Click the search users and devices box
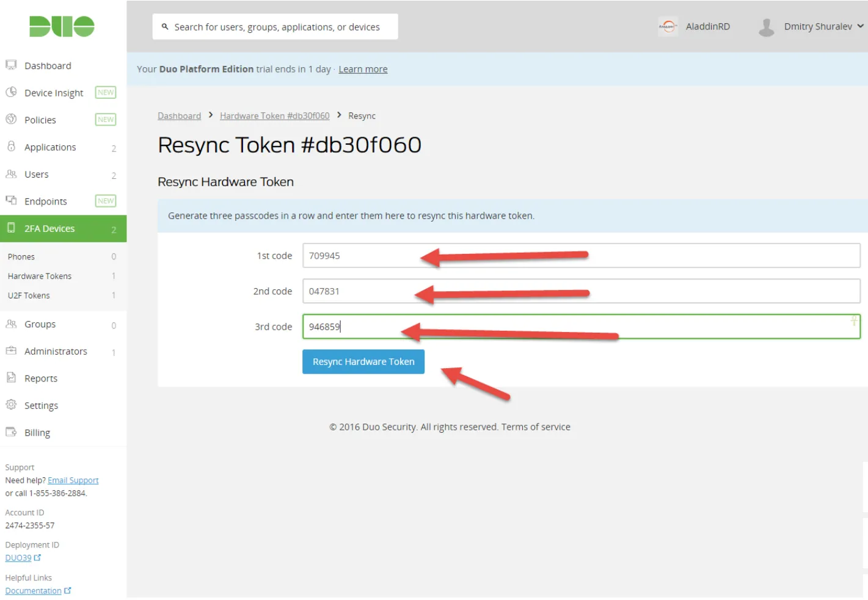Screen dimensions: 868x600 point(275,27)
